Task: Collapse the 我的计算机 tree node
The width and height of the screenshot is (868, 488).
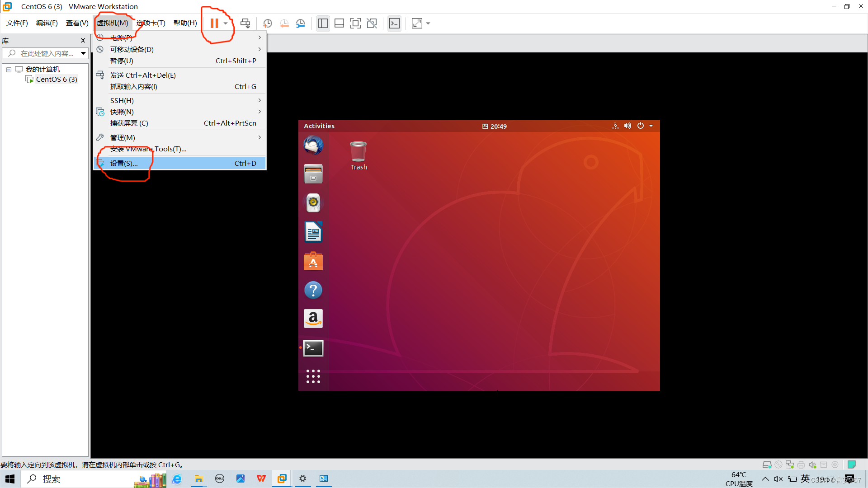Action: point(9,70)
